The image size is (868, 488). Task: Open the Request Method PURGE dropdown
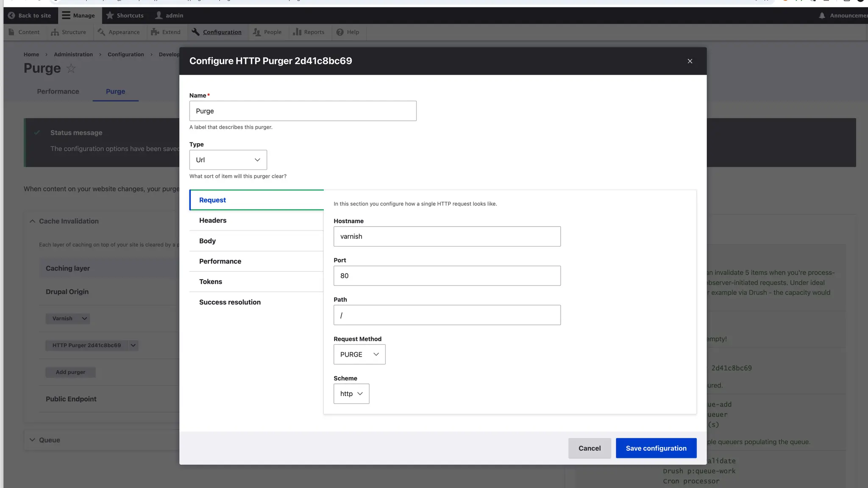point(359,355)
